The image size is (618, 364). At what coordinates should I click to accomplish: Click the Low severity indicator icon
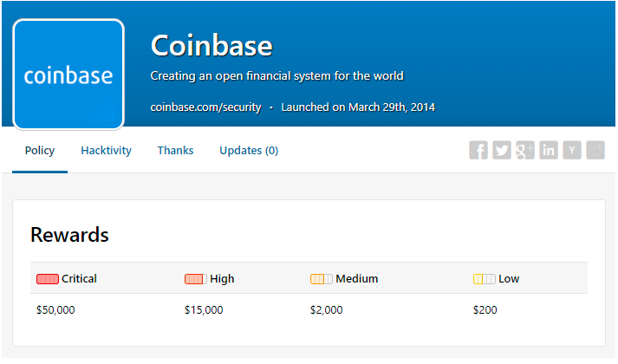[484, 279]
